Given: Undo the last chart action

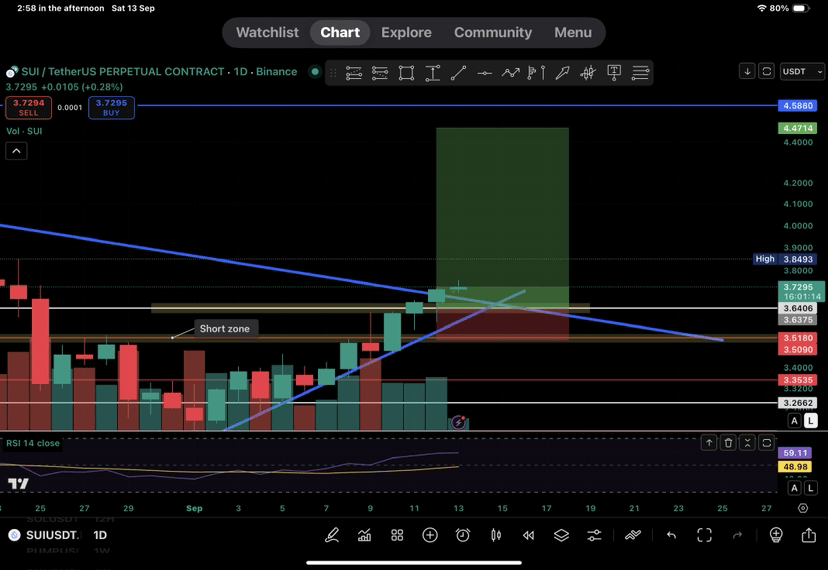Looking at the screenshot, I should pos(671,535).
